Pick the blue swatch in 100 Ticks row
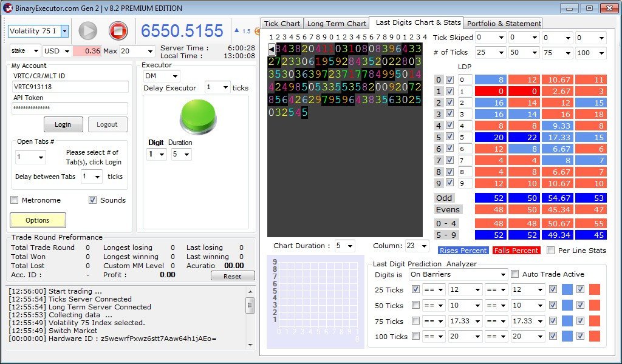The width and height of the screenshot is (622, 364). 567,336
